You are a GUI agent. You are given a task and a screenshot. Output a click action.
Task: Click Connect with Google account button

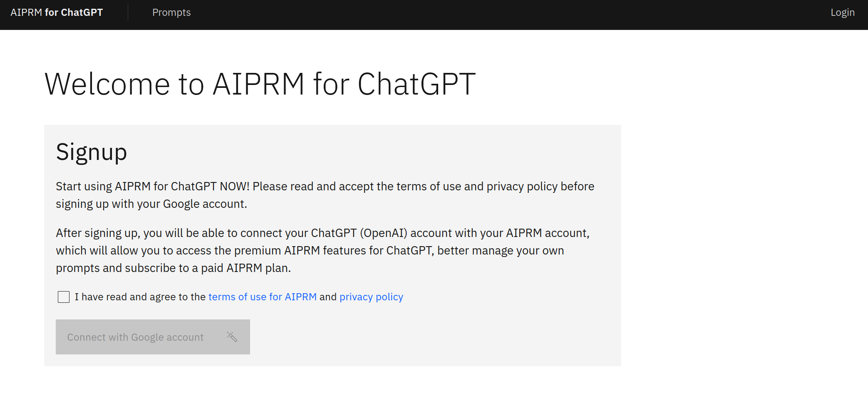click(153, 337)
